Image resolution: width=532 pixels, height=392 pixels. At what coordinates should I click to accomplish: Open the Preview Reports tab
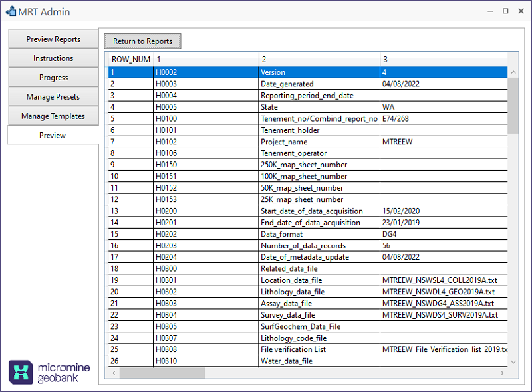53,39
